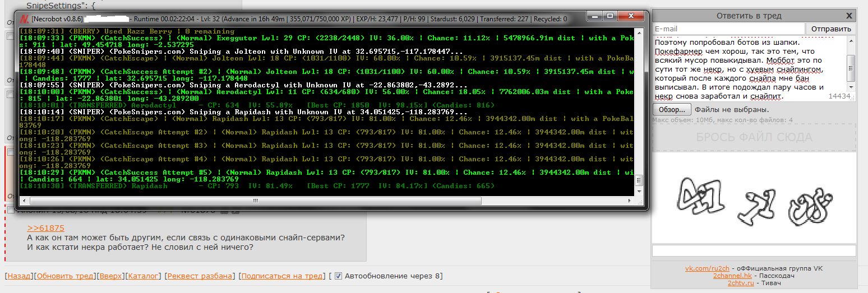This screenshot has height=293, width=868.
Task: Toggle the 'Автообновление через' checkbox
Action: [x=338, y=276]
